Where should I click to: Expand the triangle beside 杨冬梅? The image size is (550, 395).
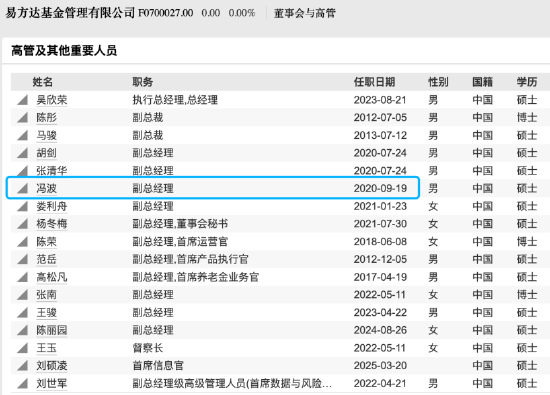(x=22, y=224)
